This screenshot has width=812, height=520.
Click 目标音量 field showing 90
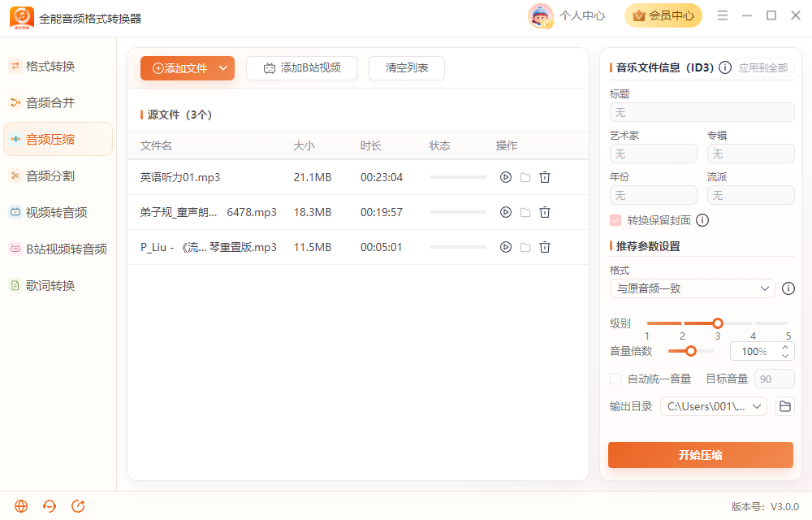click(774, 379)
